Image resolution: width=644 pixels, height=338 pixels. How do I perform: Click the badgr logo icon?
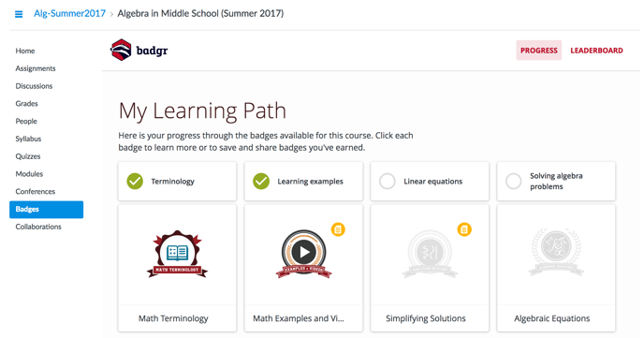pyautogui.click(x=121, y=51)
